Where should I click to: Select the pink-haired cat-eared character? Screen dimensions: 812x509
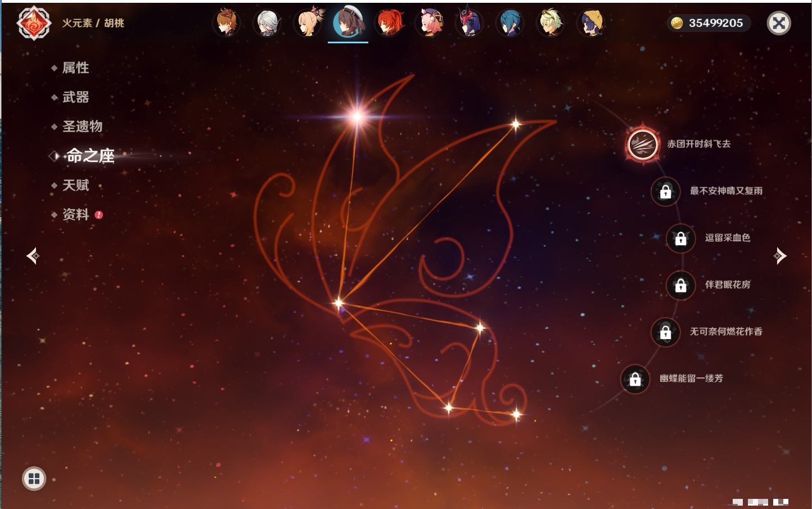coord(430,23)
